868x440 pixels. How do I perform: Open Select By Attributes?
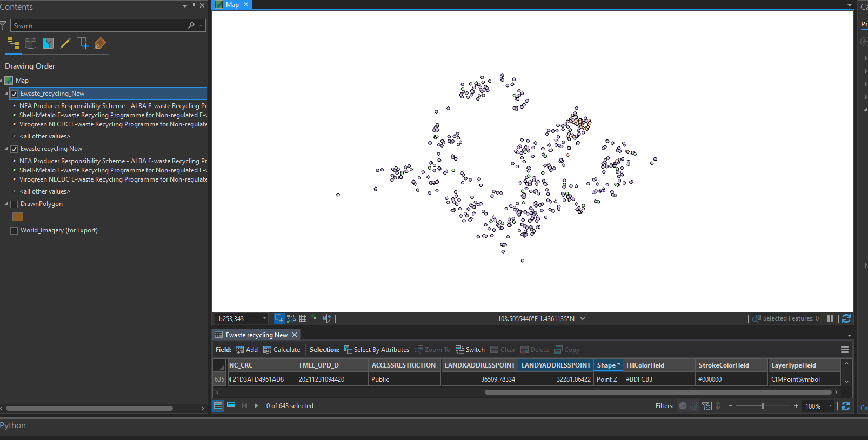tap(377, 350)
